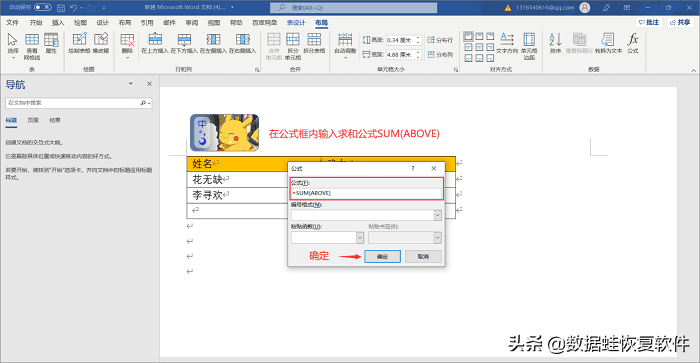Open the 单元格大小 group dialog launcher

tap(456, 70)
